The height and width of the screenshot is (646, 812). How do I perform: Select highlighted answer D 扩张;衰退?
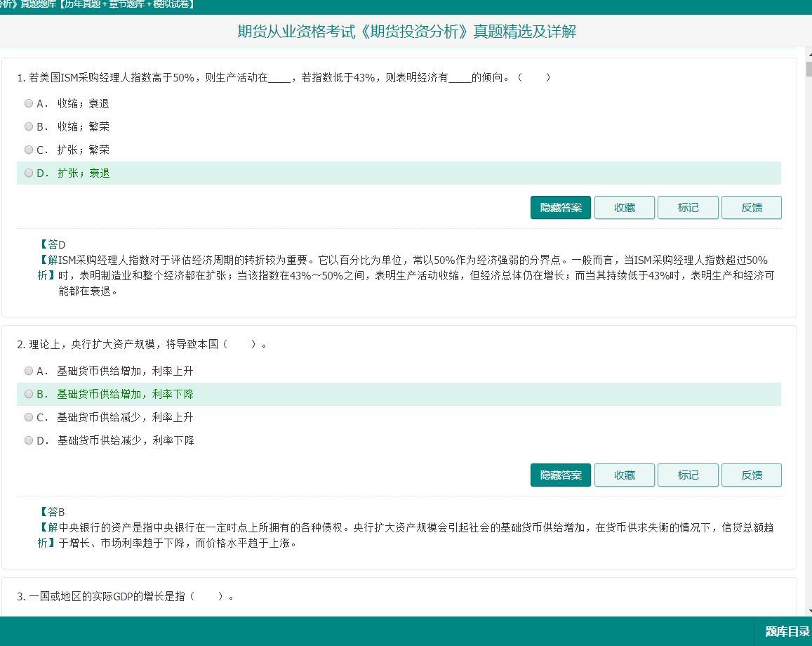coord(29,173)
